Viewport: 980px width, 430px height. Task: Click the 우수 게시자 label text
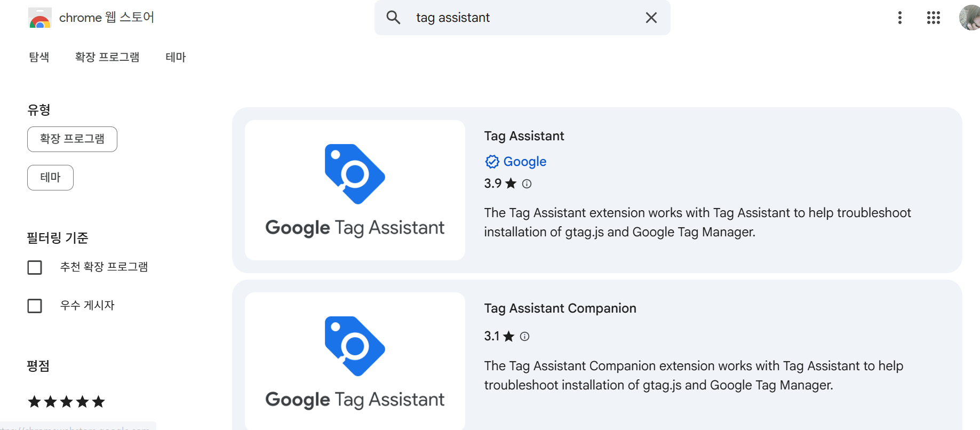87,305
